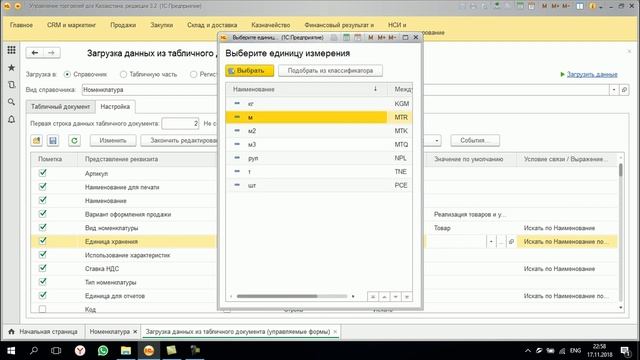Uncheck Единица хранения checkbox
Screen dimensions: 640x360
point(42,241)
